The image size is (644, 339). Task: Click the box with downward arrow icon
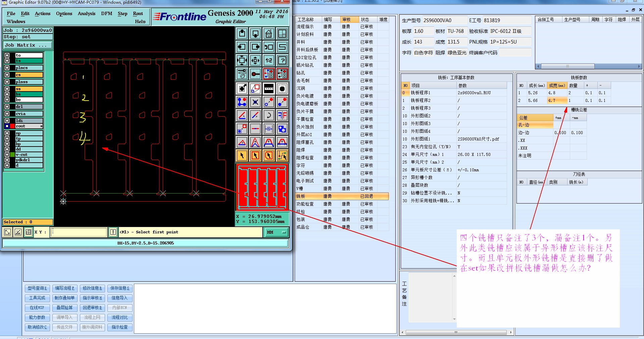[x=255, y=34]
